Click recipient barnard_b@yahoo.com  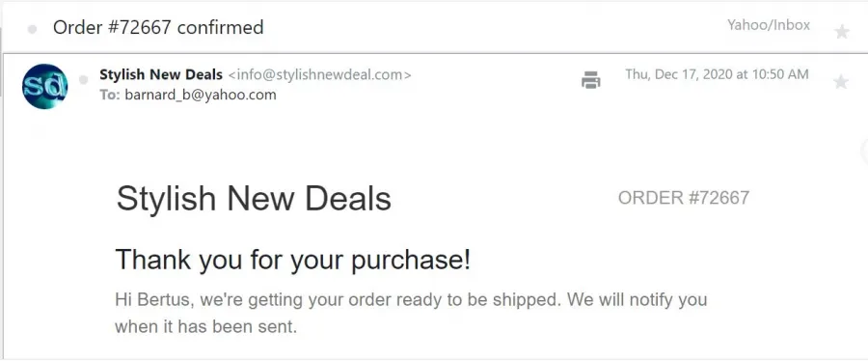[201, 95]
